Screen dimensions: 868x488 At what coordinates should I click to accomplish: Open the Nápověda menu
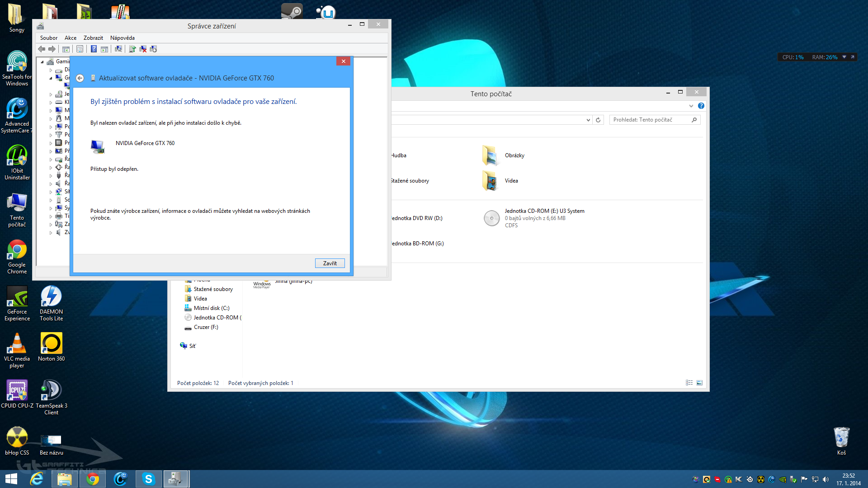122,38
